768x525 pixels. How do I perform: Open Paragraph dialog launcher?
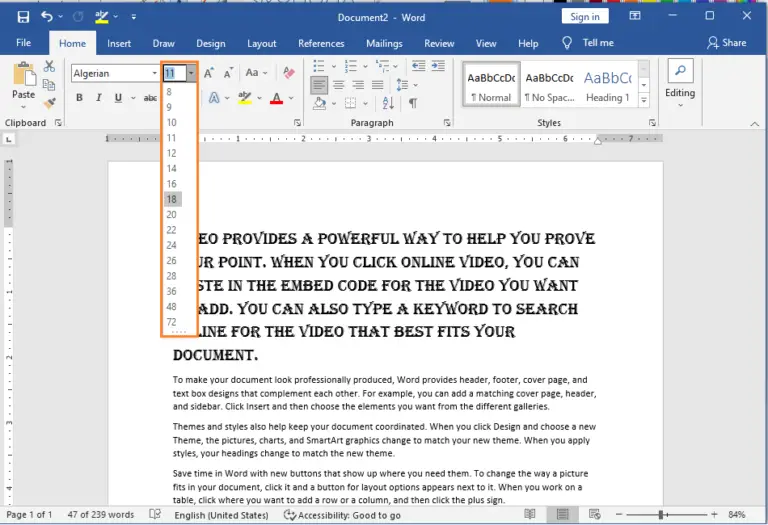(447, 123)
